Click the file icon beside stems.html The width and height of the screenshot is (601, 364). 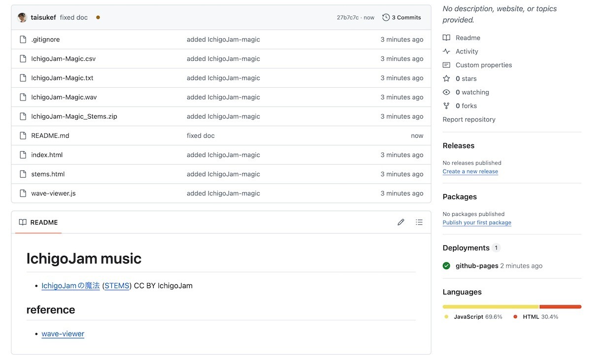tap(23, 174)
